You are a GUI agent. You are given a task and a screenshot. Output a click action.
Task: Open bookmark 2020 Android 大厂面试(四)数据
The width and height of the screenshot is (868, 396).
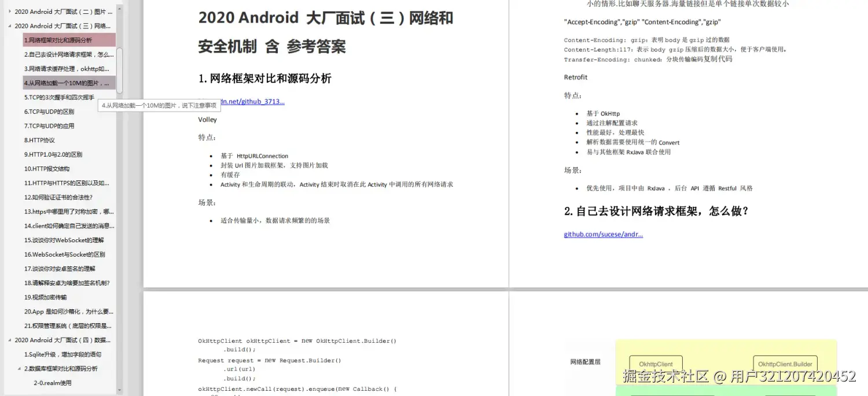click(x=62, y=340)
